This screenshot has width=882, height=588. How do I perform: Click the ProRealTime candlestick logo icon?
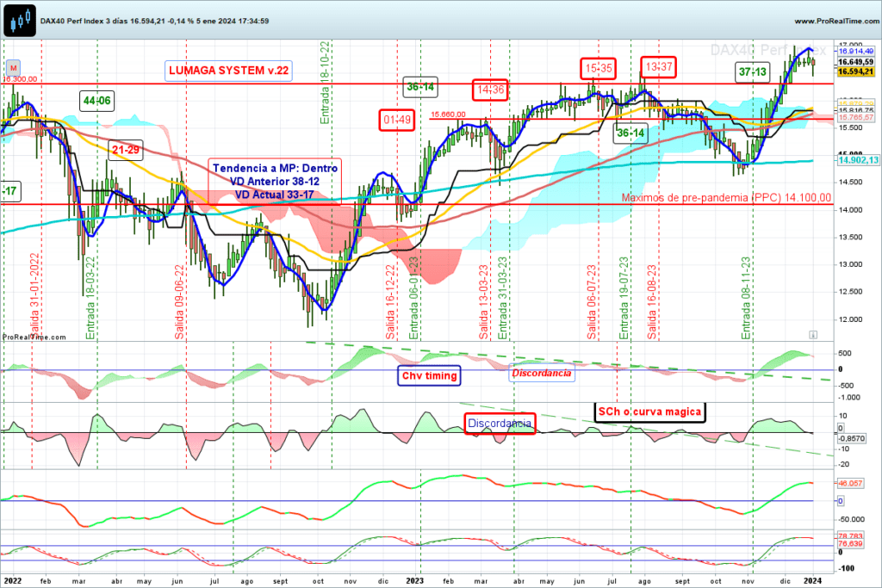(x=20, y=21)
